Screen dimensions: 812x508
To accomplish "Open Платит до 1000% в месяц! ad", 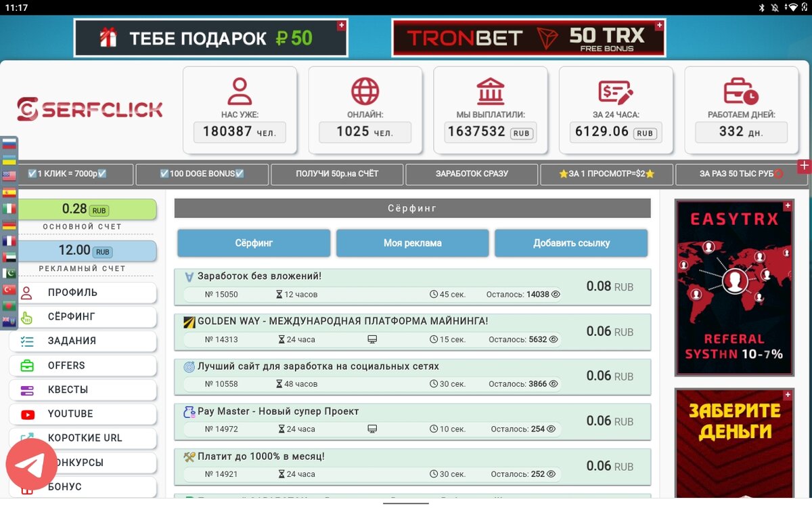I will 261,457.
